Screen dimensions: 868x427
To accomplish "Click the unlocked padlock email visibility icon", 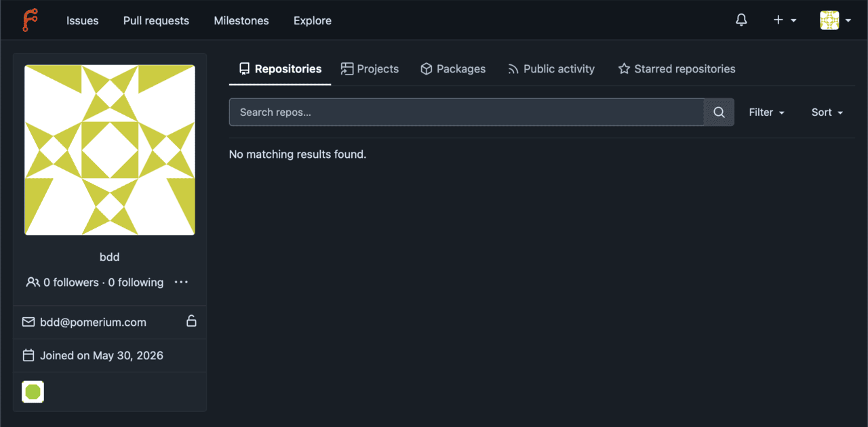I will pyautogui.click(x=191, y=321).
